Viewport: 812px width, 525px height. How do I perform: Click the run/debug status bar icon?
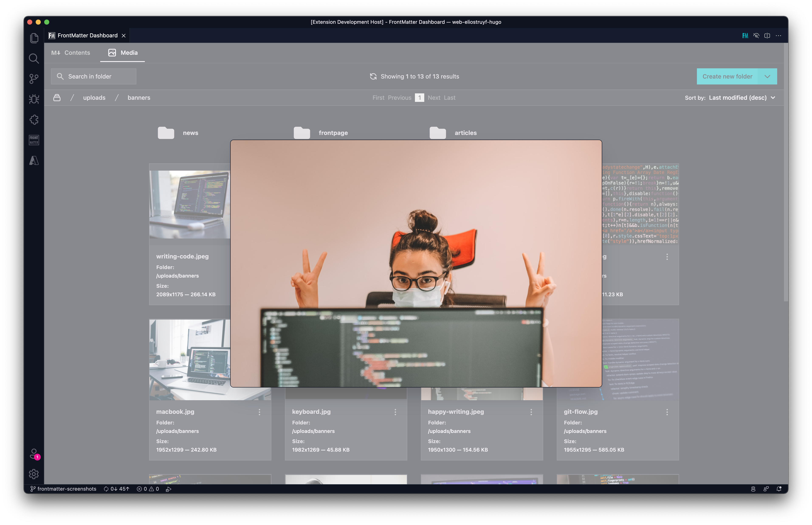click(x=168, y=489)
